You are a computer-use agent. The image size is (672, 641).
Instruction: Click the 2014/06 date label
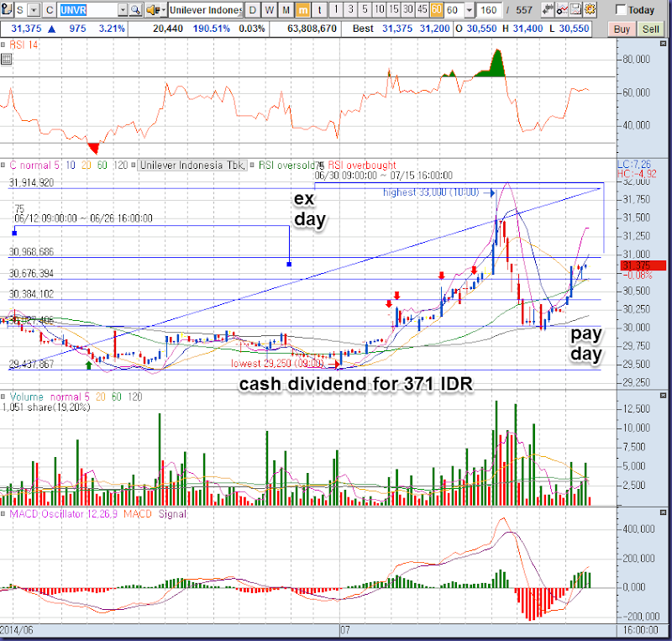click(x=16, y=630)
